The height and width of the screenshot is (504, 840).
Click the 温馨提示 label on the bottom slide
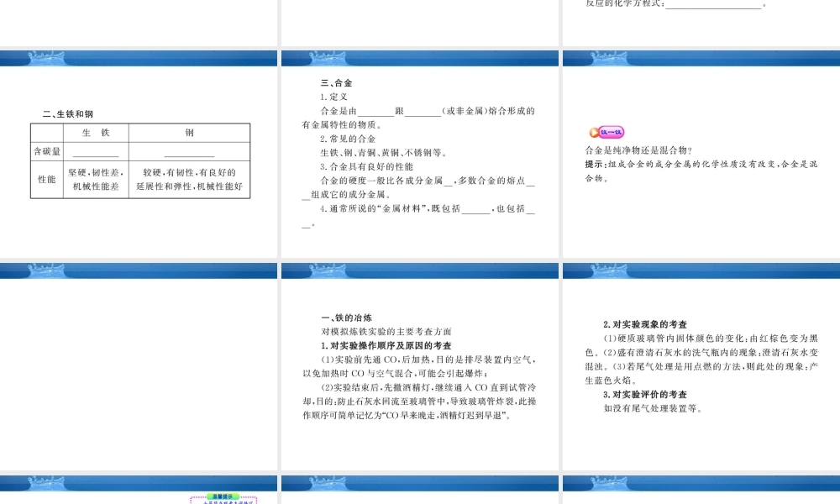(x=223, y=496)
